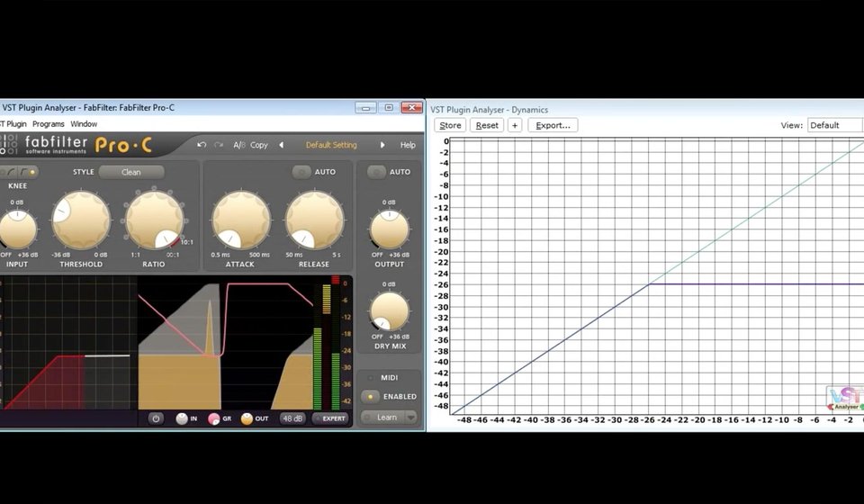The height and width of the screenshot is (504, 864).
Task: Click the Input gain knob
Action: (x=18, y=229)
